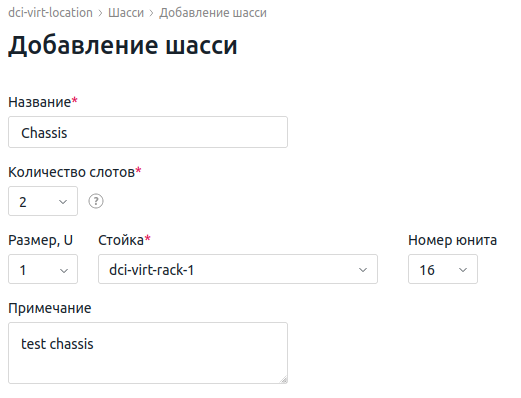Open the Номер юнита dropdown showing 16
Image resolution: width=521 pixels, height=398 pixels.
pyautogui.click(x=443, y=269)
